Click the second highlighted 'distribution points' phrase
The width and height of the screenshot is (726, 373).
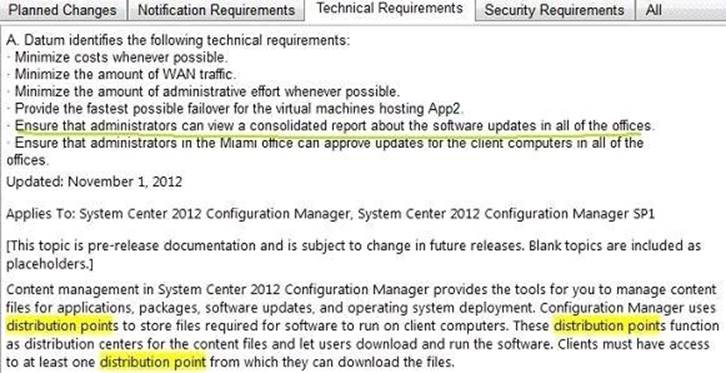pos(610,326)
